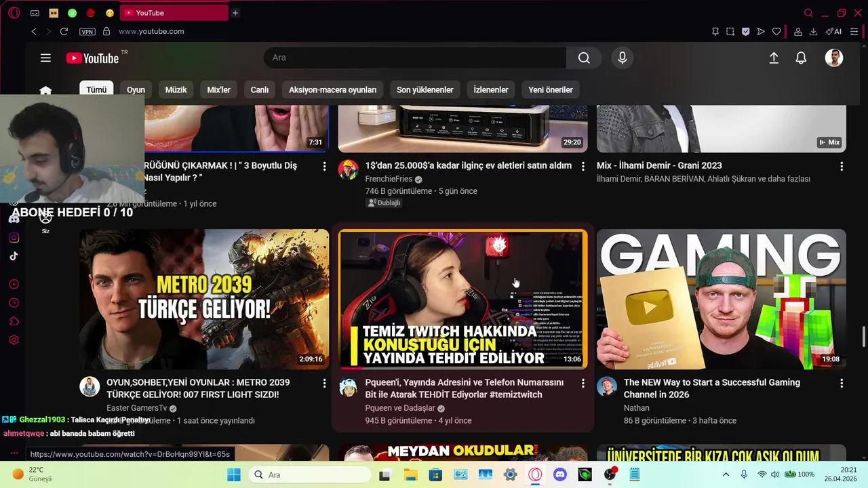The height and width of the screenshot is (488, 868).
Task: Open the Opera main menu logo
Action: click(14, 13)
